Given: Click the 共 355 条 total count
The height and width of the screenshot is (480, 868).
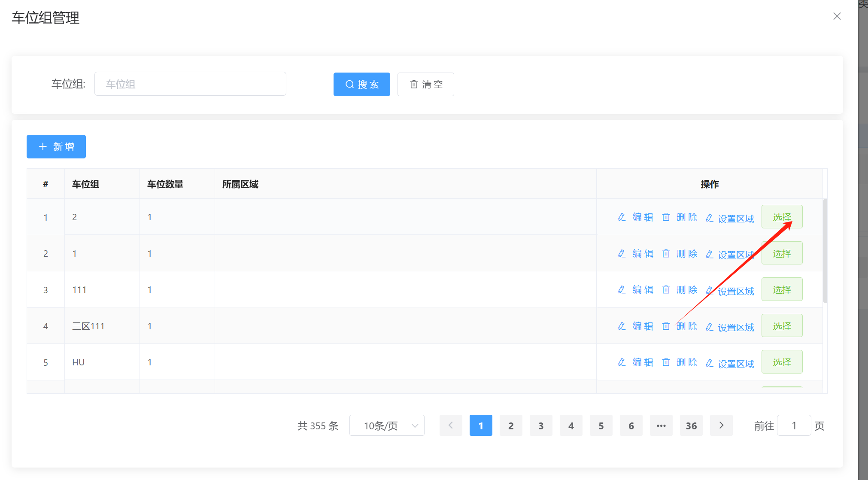Looking at the screenshot, I should pos(318,426).
